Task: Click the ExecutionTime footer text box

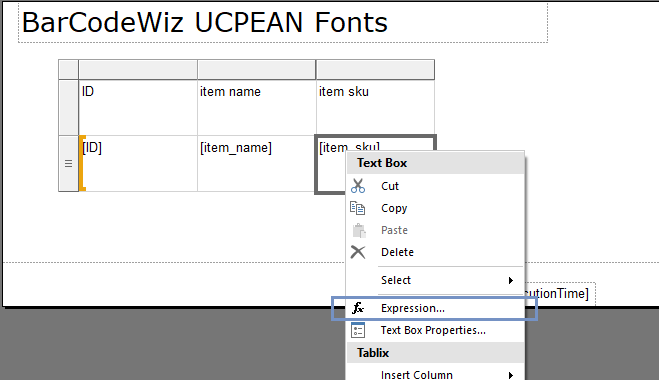Action: 560,293
